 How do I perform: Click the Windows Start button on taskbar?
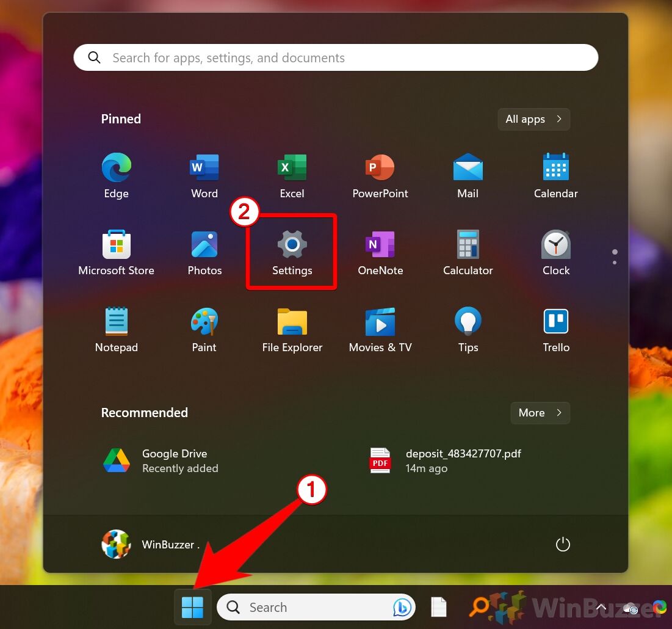pyautogui.click(x=192, y=607)
